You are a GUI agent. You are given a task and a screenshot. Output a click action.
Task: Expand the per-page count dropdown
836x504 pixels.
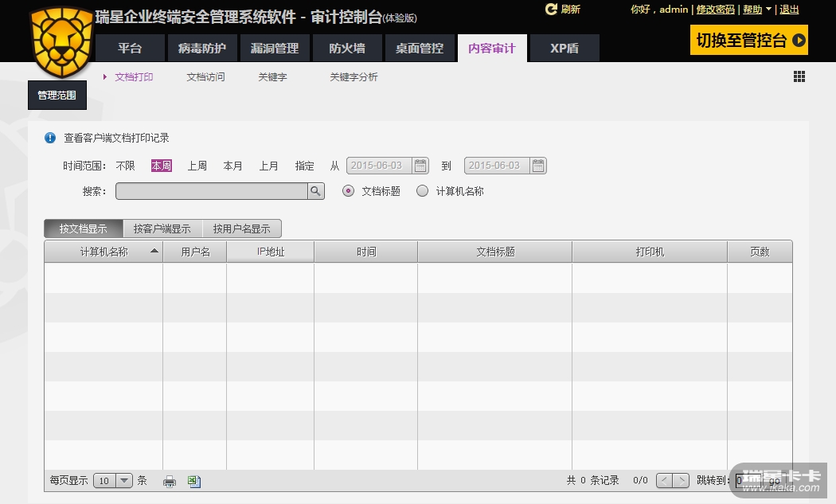pyautogui.click(x=124, y=481)
